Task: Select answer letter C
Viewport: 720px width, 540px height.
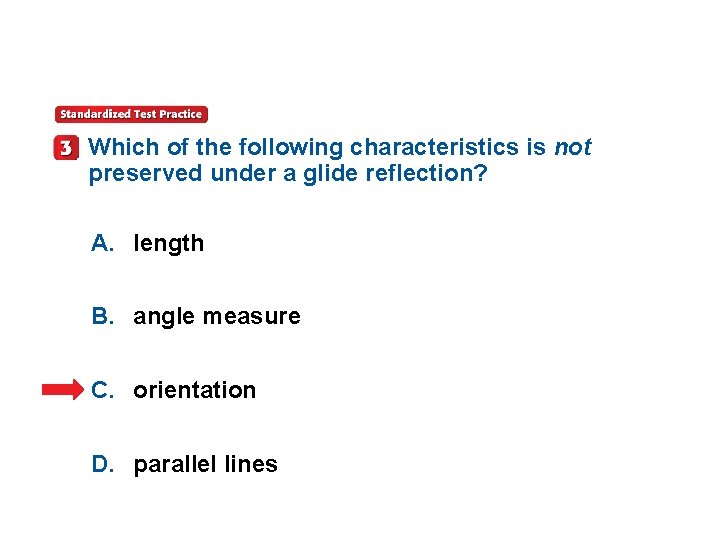Action: click(103, 390)
